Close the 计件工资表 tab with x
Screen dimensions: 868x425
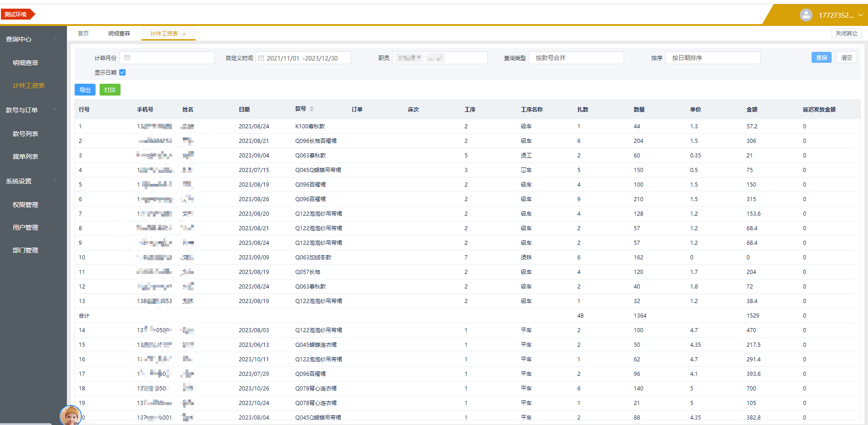click(184, 34)
